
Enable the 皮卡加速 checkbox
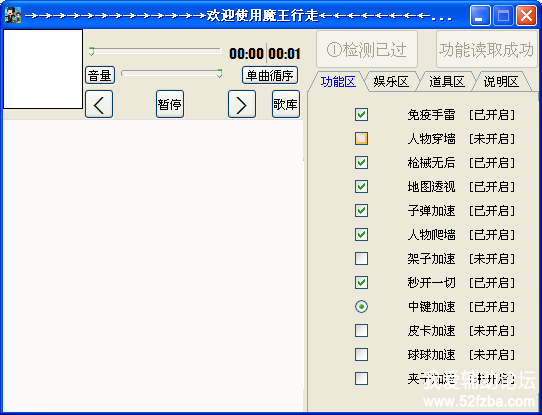[361, 331]
